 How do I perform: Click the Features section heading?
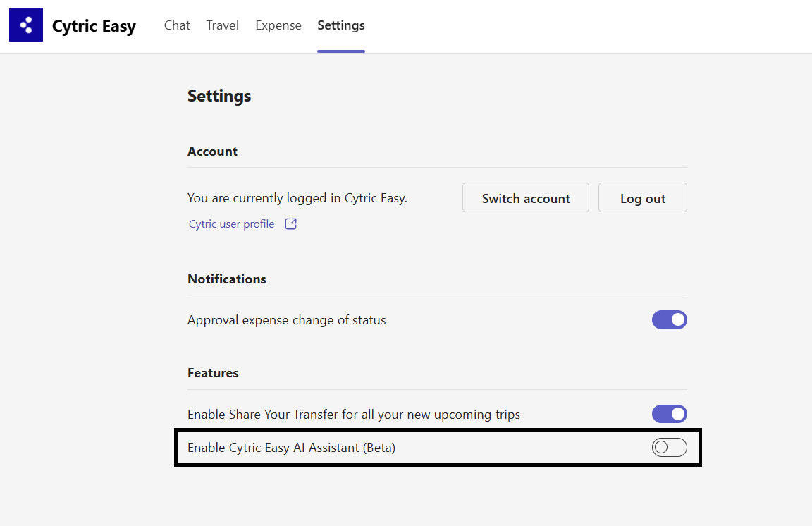click(213, 373)
